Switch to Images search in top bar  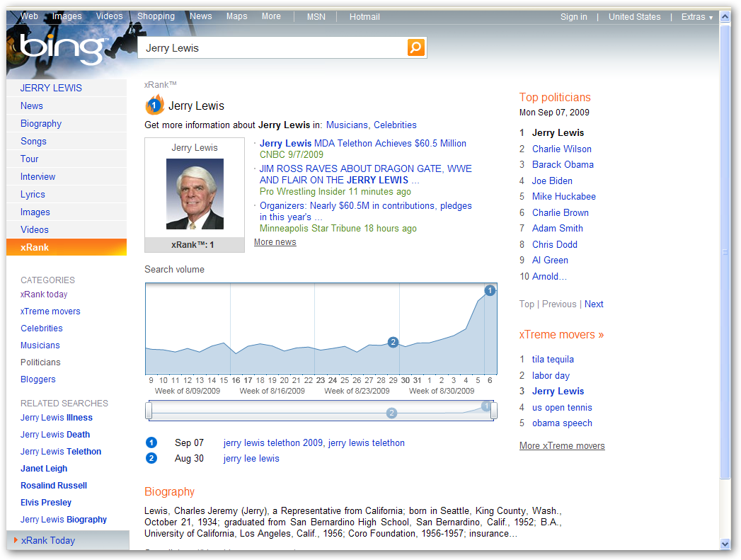pyautogui.click(x=67, y=16)
